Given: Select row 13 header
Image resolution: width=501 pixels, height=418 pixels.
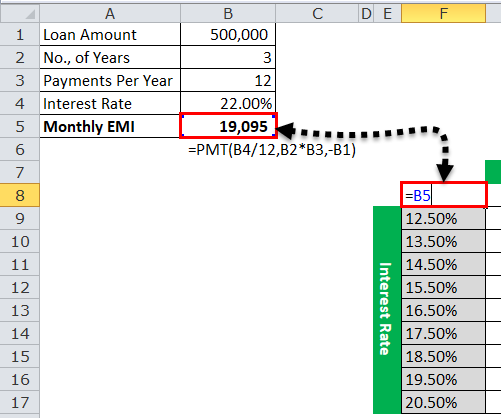Looking at the screenshot, I should click(20, 310).
